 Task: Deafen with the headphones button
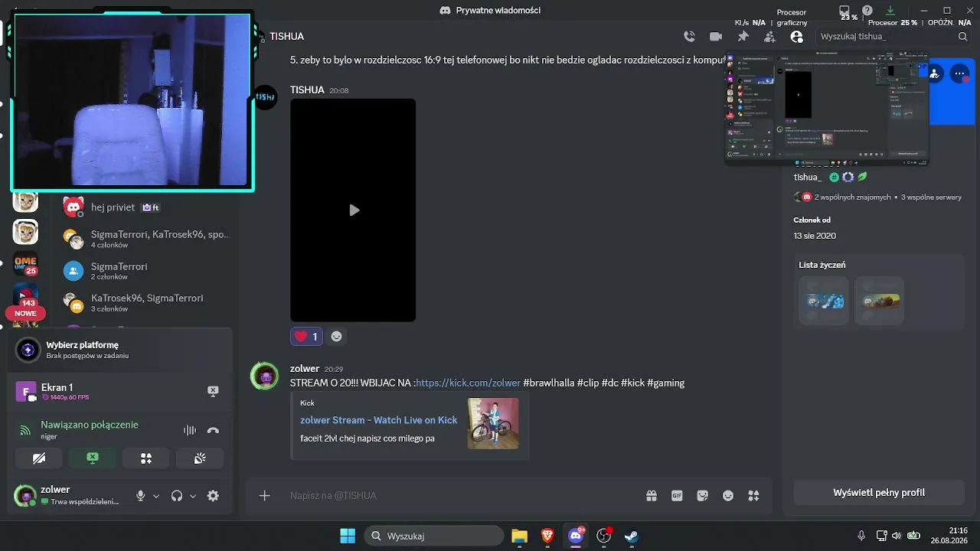(177, 496)
